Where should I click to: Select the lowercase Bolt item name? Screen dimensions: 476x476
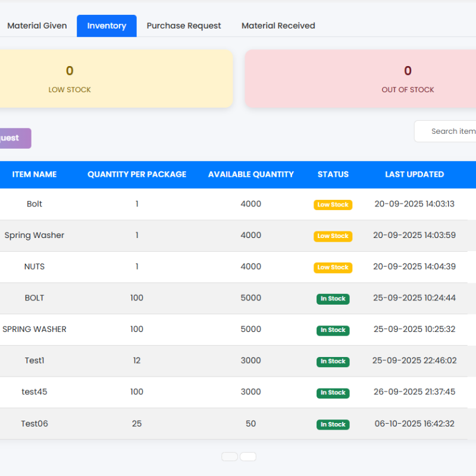[x=35, y=204]
